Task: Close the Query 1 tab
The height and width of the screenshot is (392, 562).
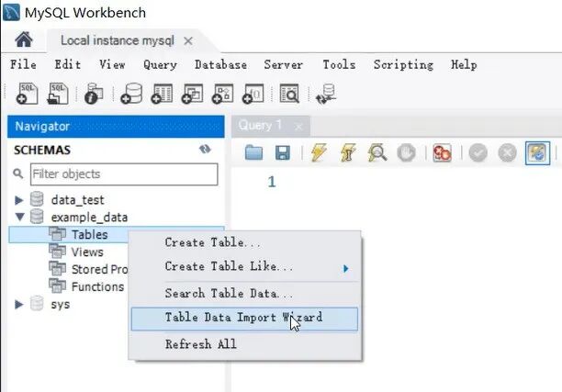Action: pos(298,127)
